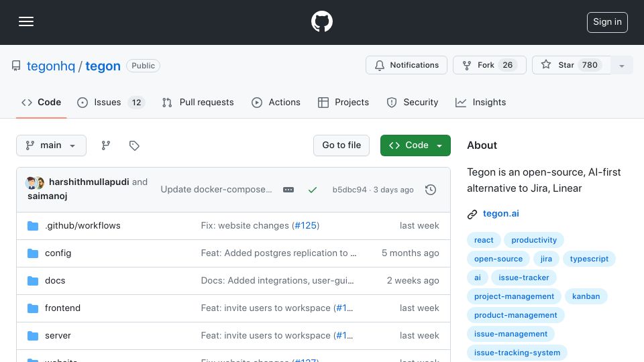Select the issue-tracker topic tag

[x=524, y=278]
